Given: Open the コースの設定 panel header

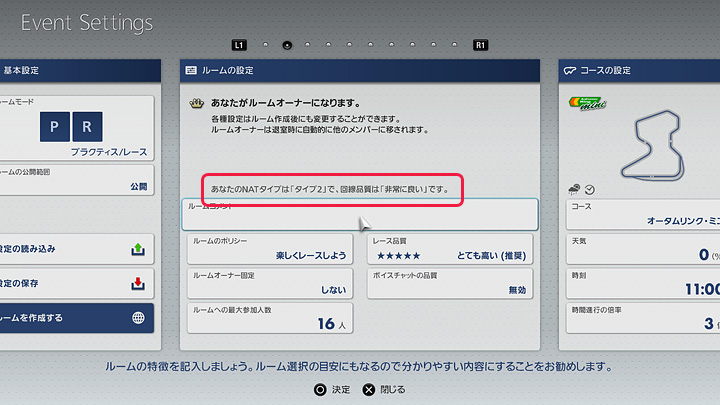Looking at the screenshot, I should [640, 70].
